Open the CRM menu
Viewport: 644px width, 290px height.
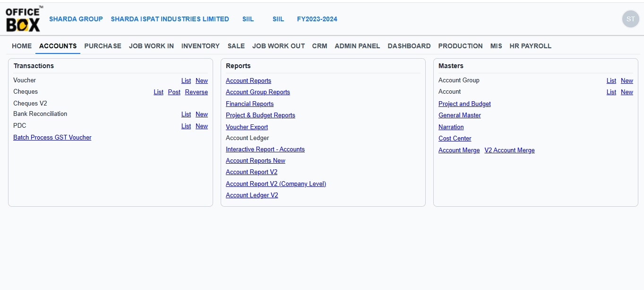(x=319, y=46)
